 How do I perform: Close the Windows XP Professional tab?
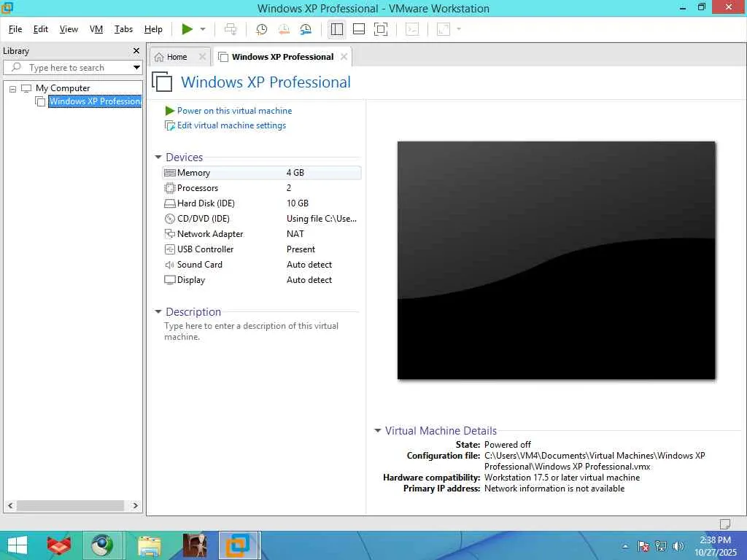tap(344, 57)
